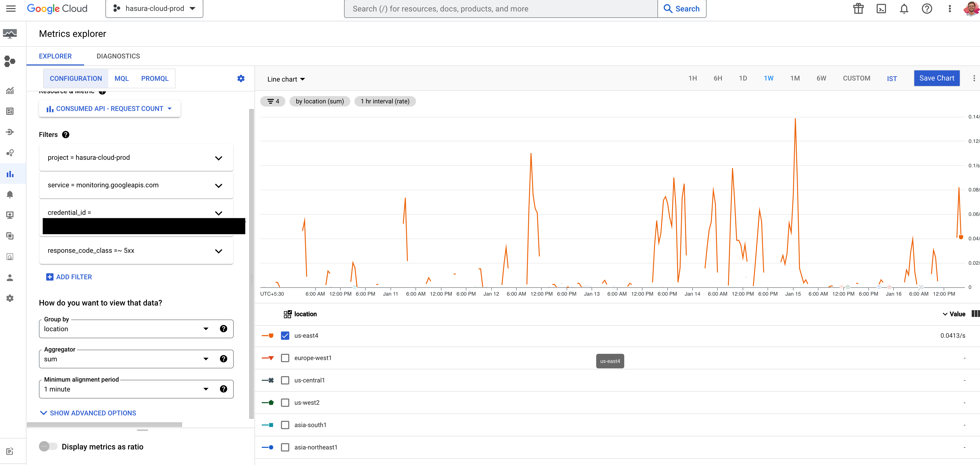Switch to the DIAGNOSTICS tab
980x465 pixels.
(x=118, y=56)
